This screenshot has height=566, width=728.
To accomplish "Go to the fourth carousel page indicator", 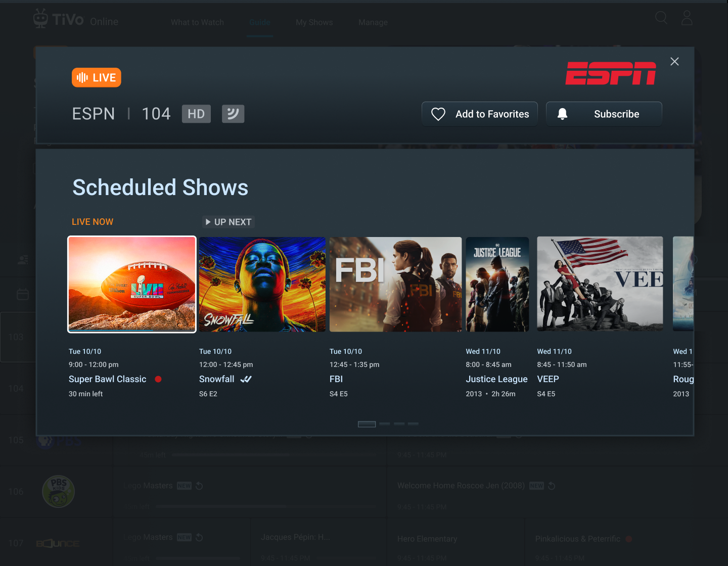I will pyautogui.click(x=414, y=424).
